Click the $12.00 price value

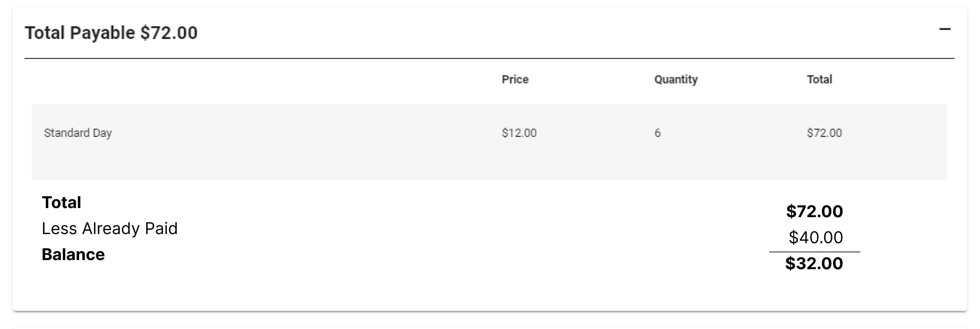519,133
